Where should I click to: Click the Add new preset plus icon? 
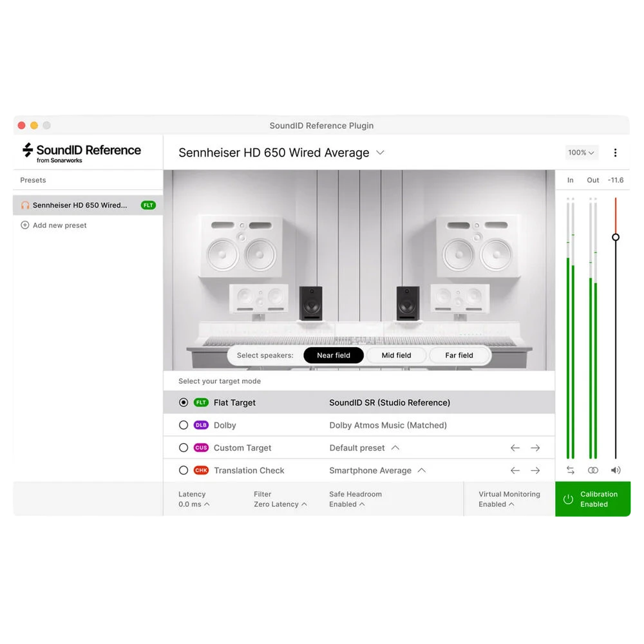click(x=25, y=225)
